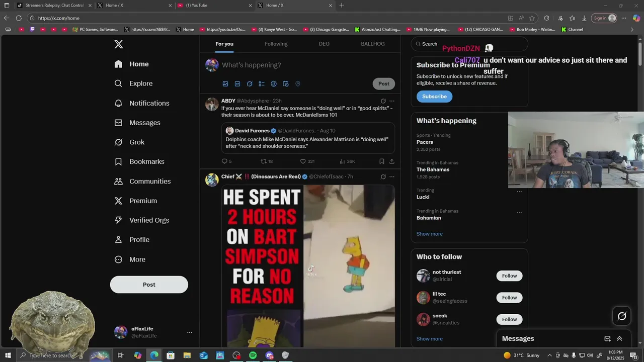Open quoted David Furones post

pos(308,138)
